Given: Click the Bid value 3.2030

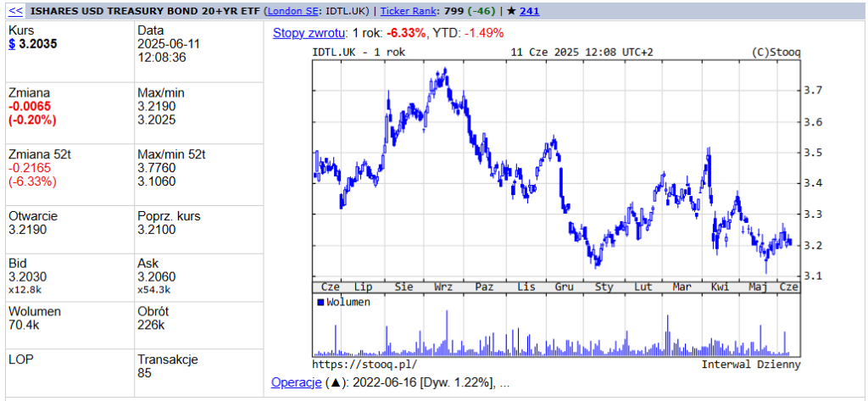Looking at the screenshot, I should 28,276.
